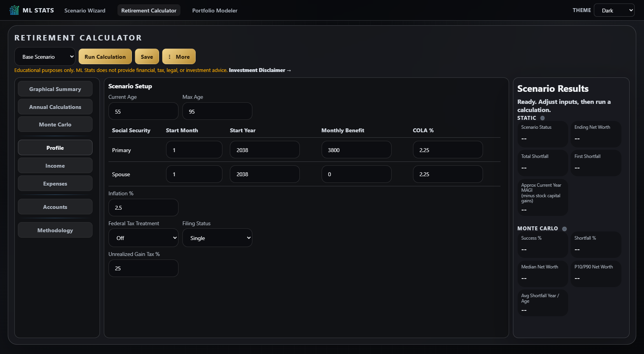644x354 pixels.
Task: Click the Scenario Status result card
Action: pyautogui.click(x=542, y=134)
